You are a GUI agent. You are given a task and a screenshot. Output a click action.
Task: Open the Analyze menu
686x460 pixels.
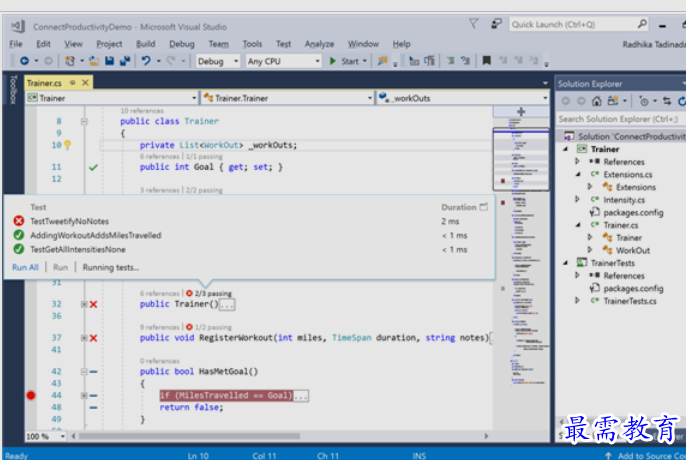tap(319, 44)
